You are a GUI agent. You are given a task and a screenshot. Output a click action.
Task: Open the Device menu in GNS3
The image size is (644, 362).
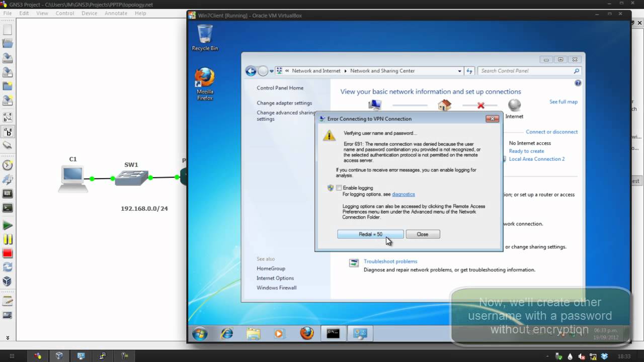(x=90, y=13)
